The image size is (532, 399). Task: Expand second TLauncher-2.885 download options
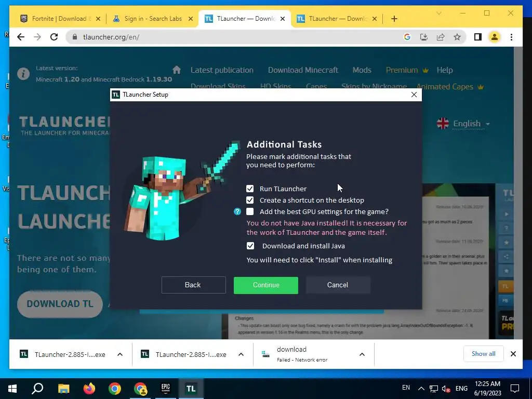[241, 354]
